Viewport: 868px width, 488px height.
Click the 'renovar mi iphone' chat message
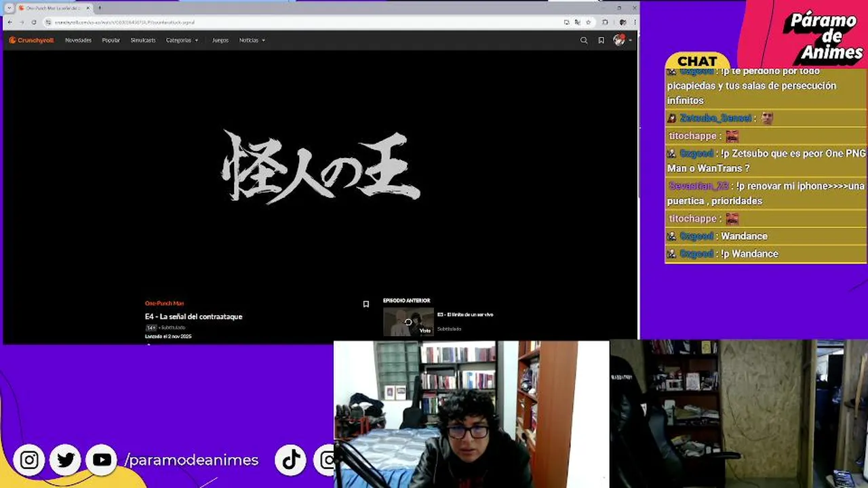click(x=766, y=193)
